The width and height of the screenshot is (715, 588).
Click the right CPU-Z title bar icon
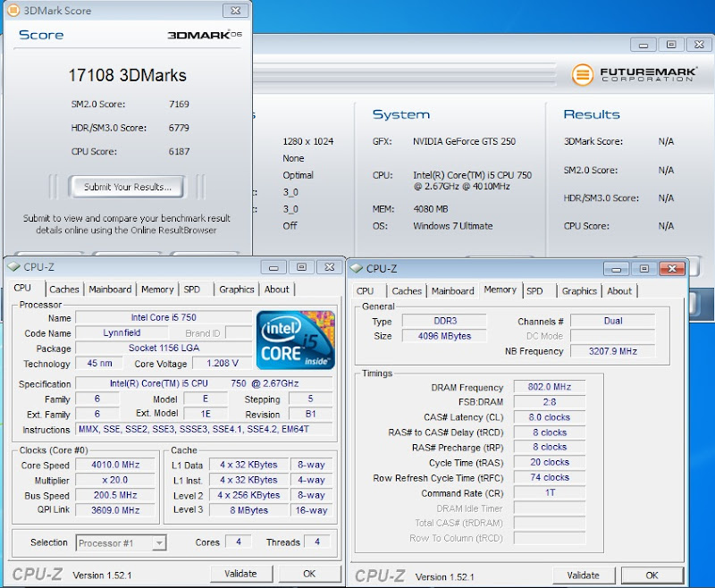point(356,268)
